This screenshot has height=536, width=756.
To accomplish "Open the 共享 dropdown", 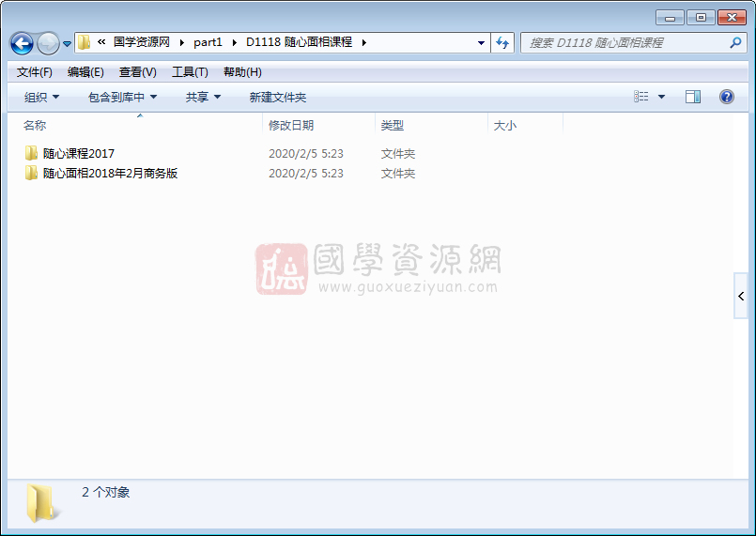I will pos(203,98).
